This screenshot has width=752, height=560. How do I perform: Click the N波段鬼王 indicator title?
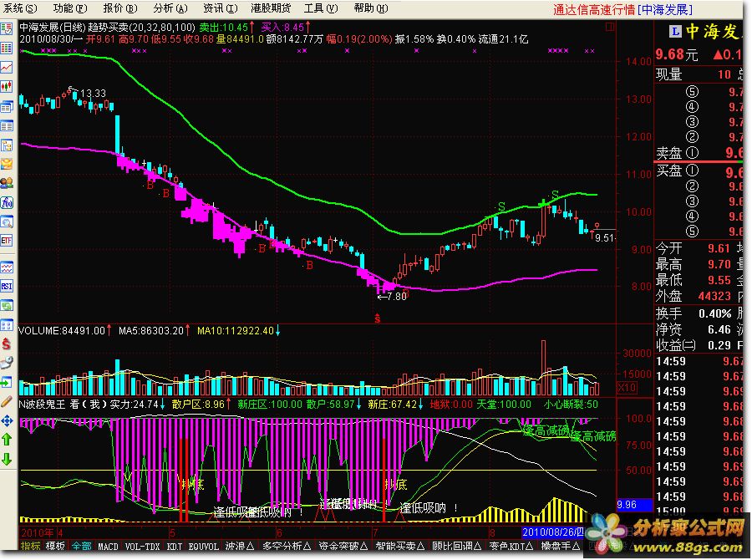pyautogui.click(x=42, y=405)
